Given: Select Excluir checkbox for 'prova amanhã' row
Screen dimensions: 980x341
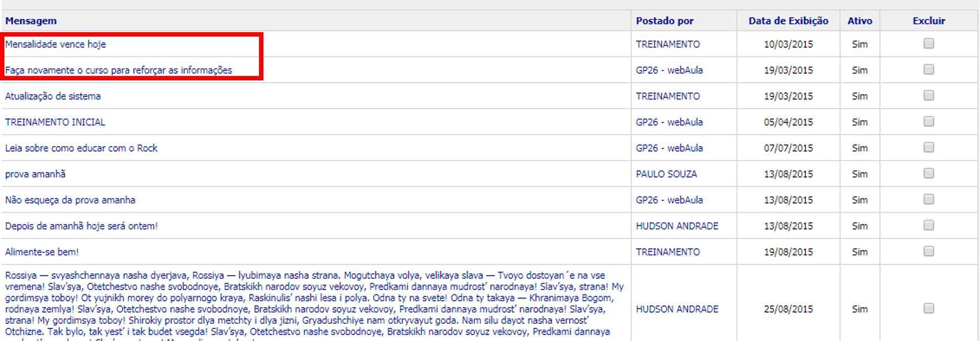Looking at the screenshot, I should click(x=928, y=174).
